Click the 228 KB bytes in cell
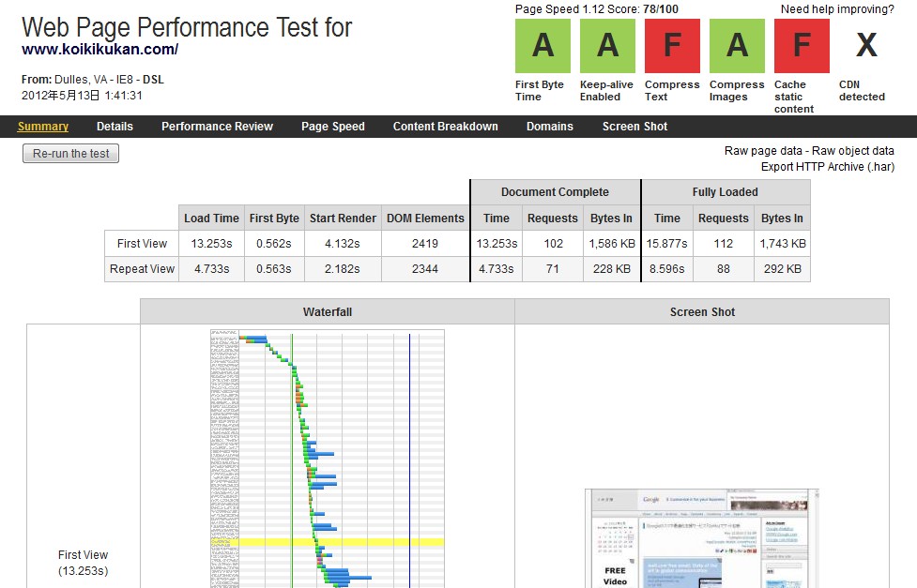917x588 pixels. coord(612,269)
